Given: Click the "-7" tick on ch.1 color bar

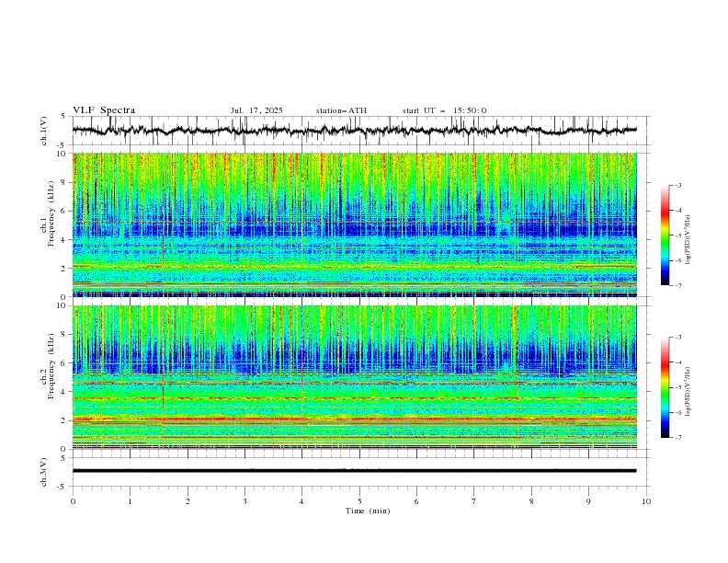Looking at the screenshot, I should pyautogui.click(x=677, y=285).
